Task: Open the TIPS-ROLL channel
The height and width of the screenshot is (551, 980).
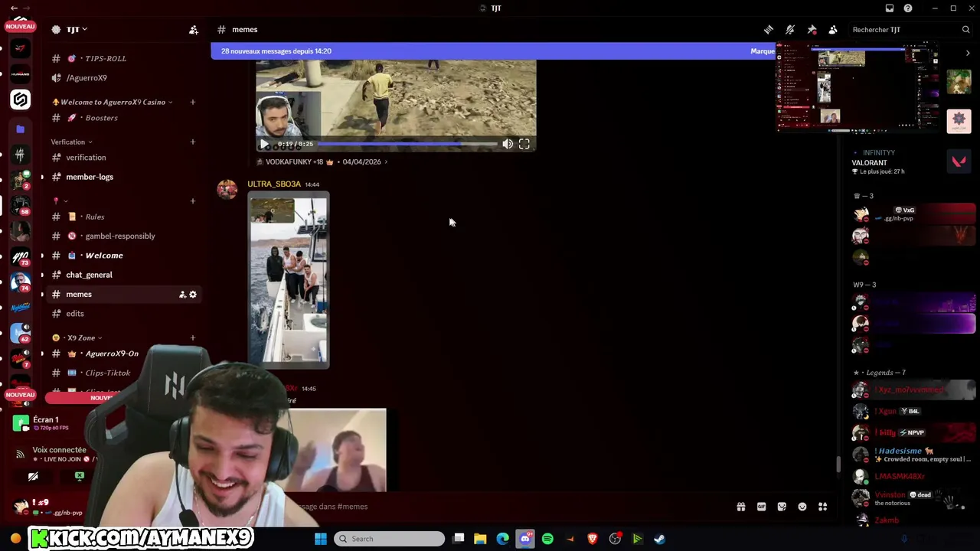Action: point(106,59)
